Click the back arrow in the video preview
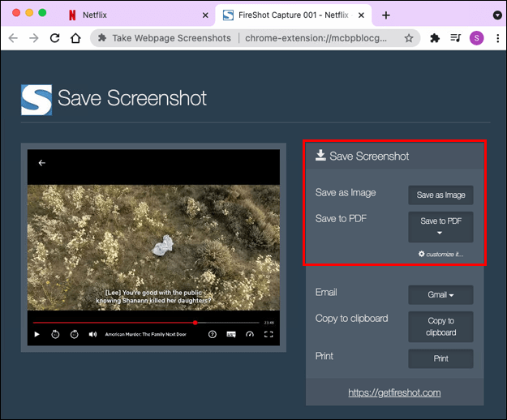The image size is (507, 420). (x=42, y=163)
